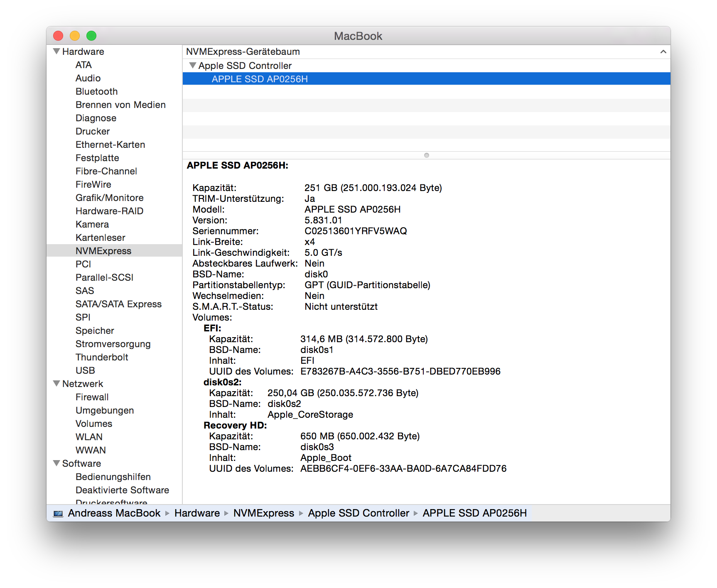Show Grafik/Monitore details

pos(110,198)
